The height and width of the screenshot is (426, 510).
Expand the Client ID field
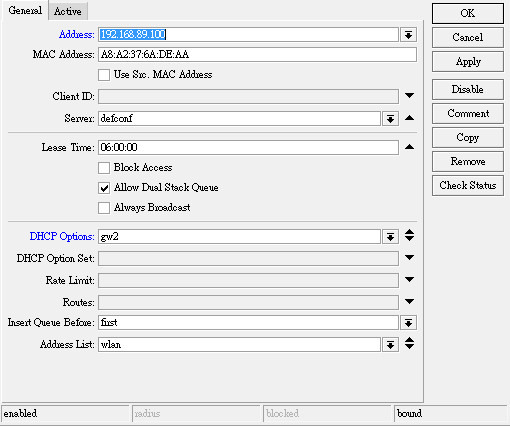point(409,96)
